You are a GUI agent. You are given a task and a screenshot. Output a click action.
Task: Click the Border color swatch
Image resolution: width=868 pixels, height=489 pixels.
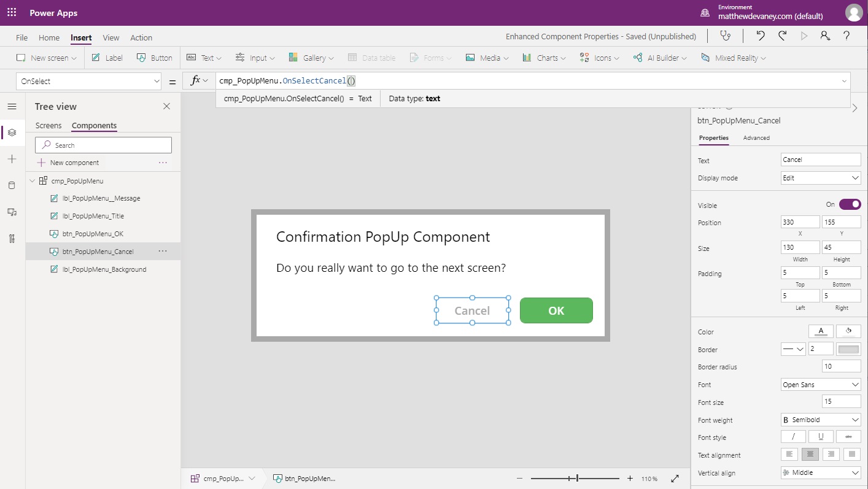pyautogui.click(x=848, y=348)
